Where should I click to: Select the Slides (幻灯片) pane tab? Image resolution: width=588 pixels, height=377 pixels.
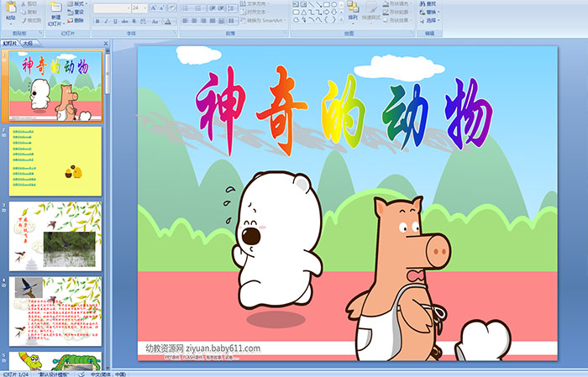coord(10,42)
